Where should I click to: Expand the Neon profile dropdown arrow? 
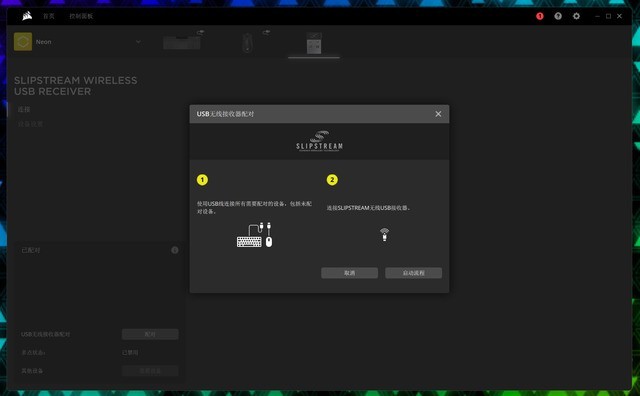click(138, 42)
